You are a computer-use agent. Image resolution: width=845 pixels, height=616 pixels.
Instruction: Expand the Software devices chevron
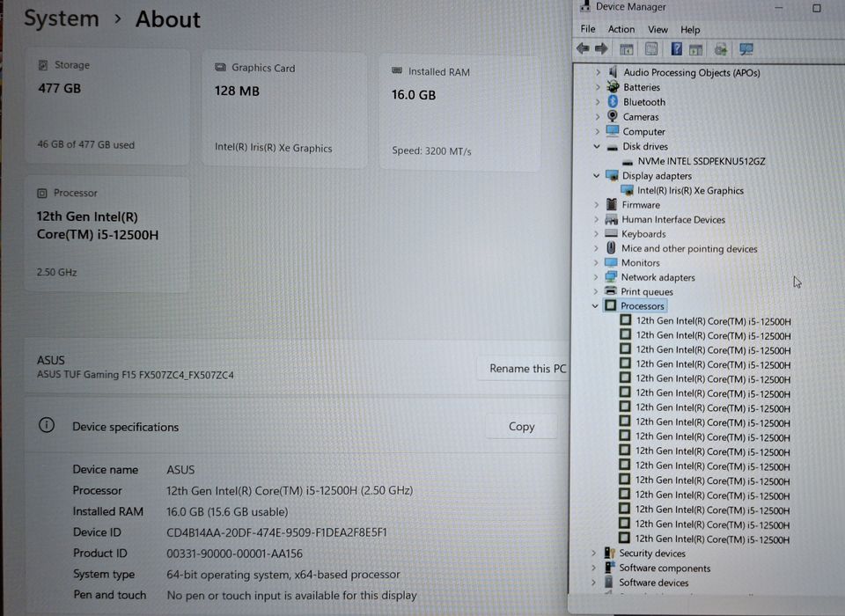point(593,582)
